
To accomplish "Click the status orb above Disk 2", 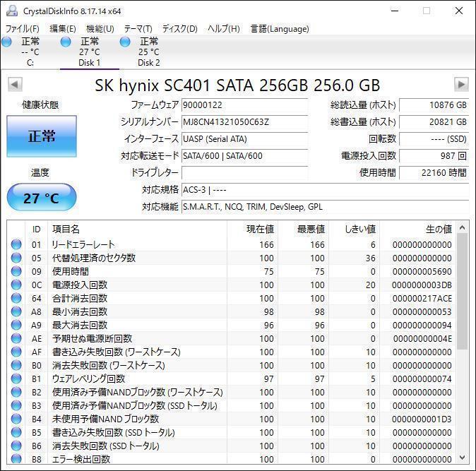I will click(x=125, y=42).
